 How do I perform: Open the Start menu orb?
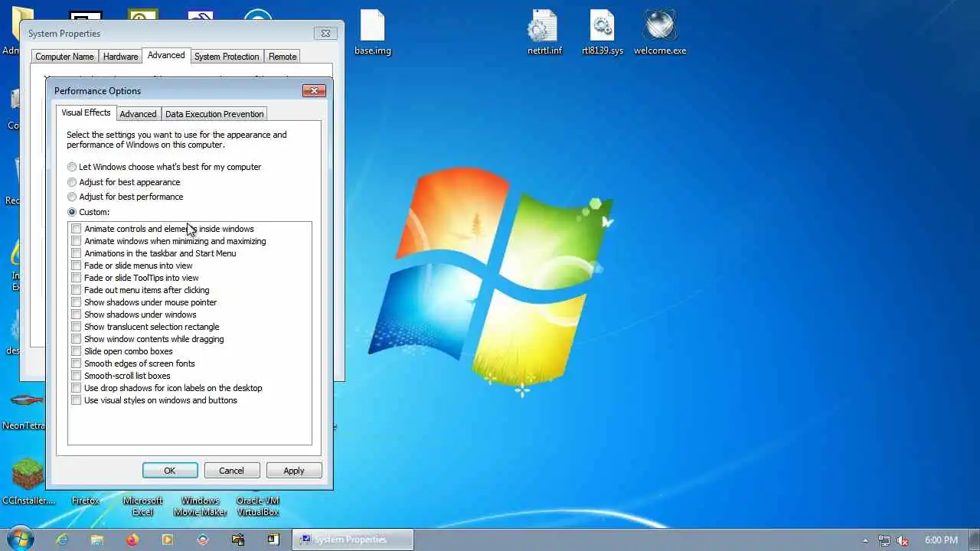pyautogui.click(x=19, y=539)
